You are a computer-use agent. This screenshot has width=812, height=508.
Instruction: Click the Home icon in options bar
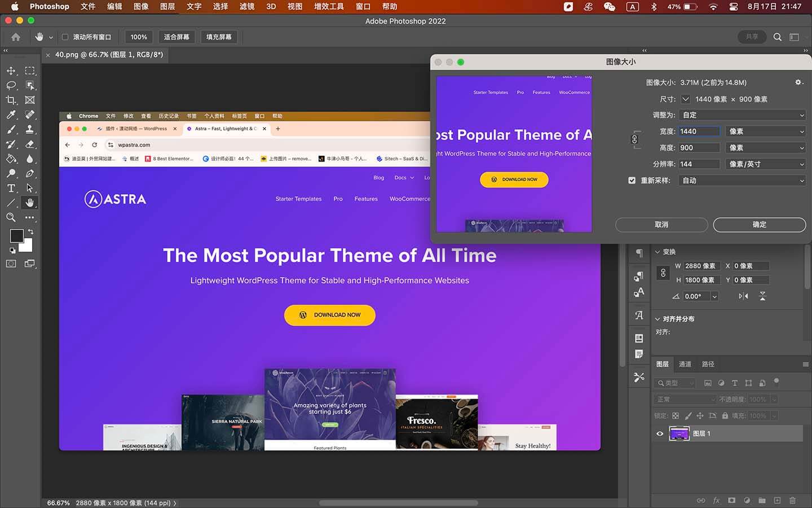(16, 37)
